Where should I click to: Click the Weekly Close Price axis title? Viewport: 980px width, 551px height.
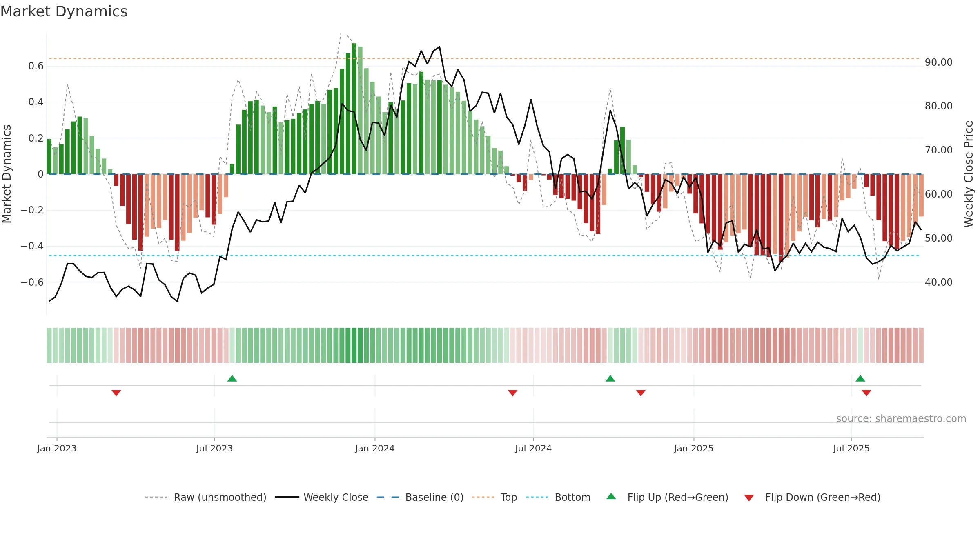click(969, 174)
